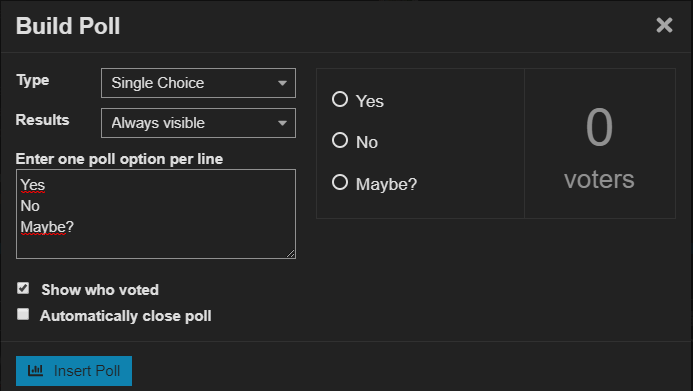
Task: Click the Show who voted label
Action: tap(100, 290)
